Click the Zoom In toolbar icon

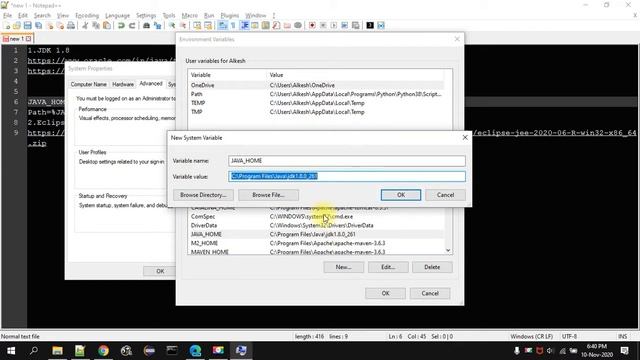pyautogui.click(x=172, y=25)
